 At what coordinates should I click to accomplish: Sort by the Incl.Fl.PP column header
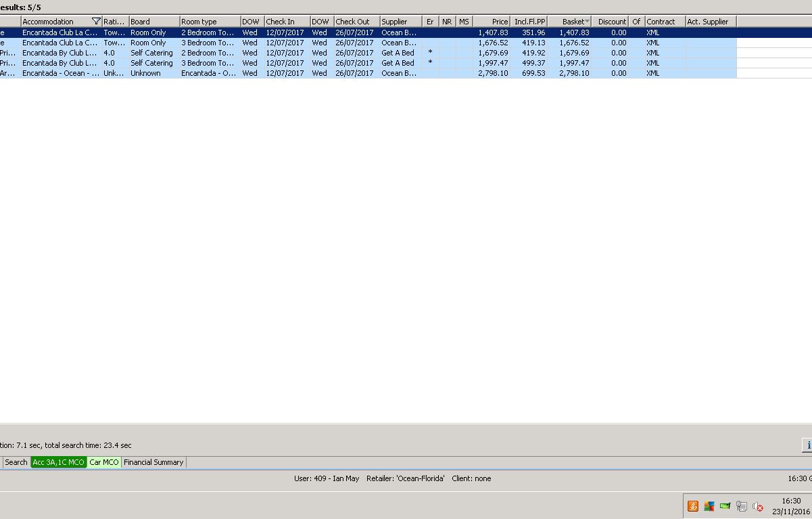529,22
